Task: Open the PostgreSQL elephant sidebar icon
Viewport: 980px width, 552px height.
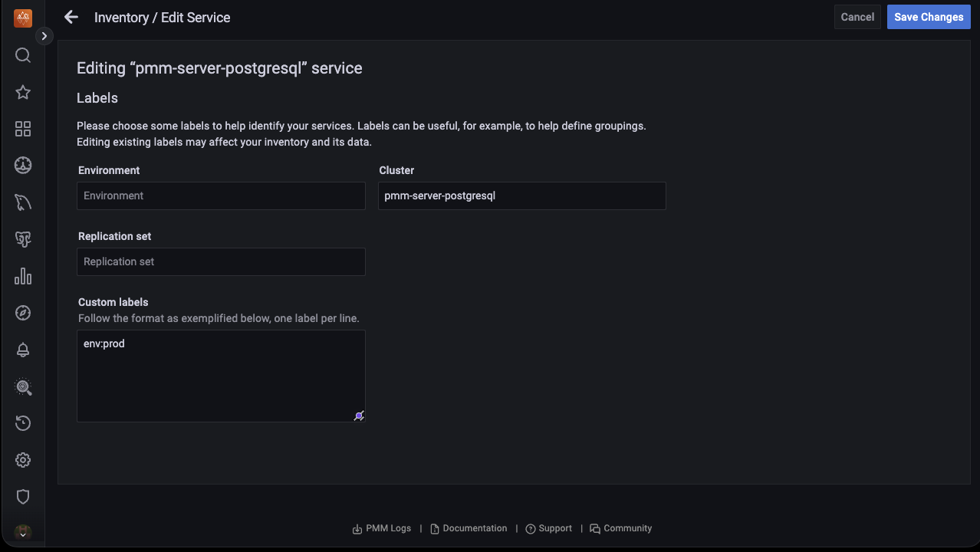Action: coord(23,239)
